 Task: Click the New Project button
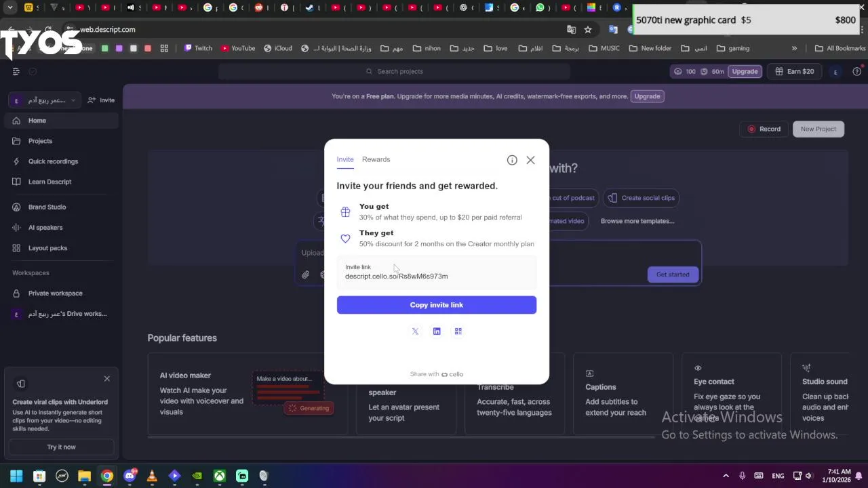coord(818,129)
